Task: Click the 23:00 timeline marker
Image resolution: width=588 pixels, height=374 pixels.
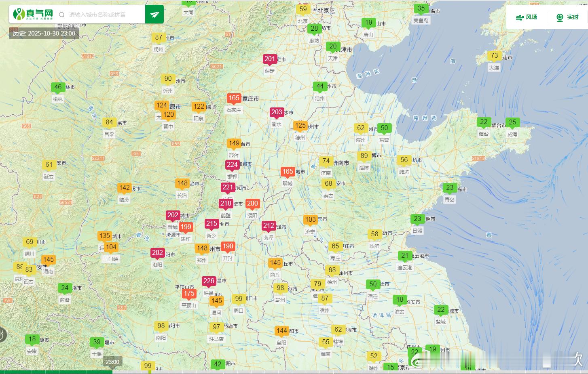Action: [112, 362]
